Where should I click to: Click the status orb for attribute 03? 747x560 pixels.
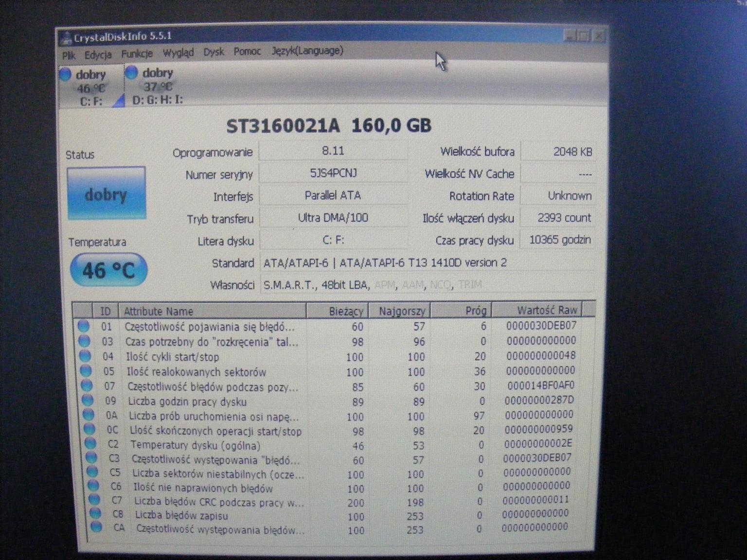tap(84, 341)
